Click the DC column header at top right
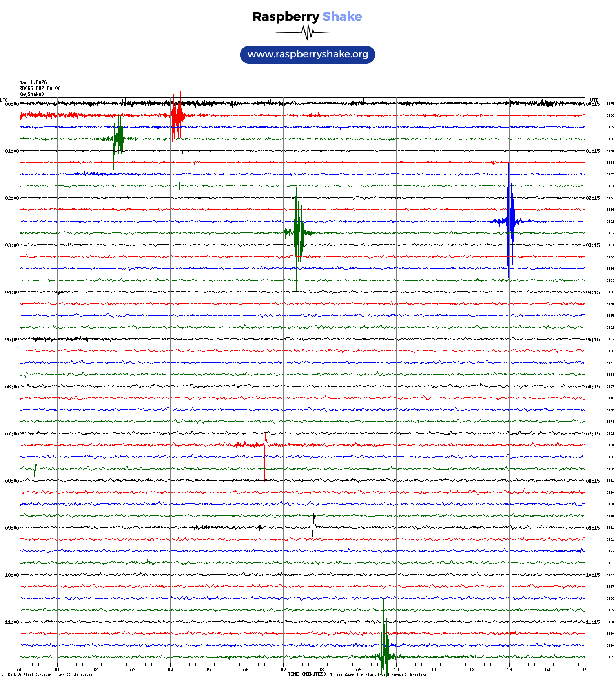 (608, 99)
